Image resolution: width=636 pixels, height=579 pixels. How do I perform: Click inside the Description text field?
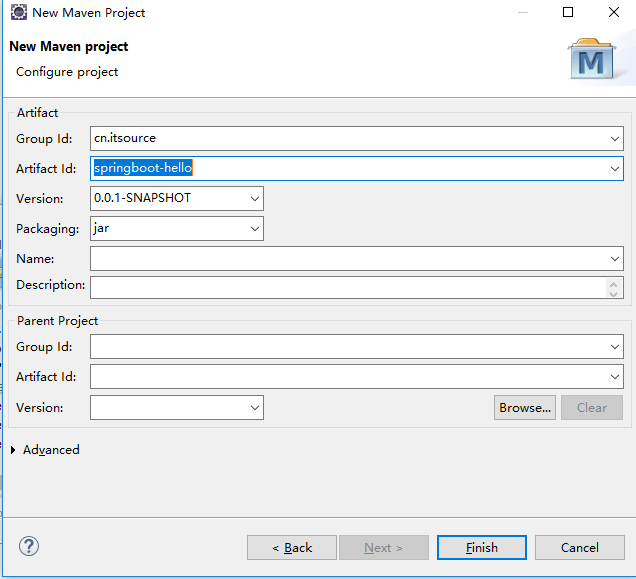coord(348,288)
